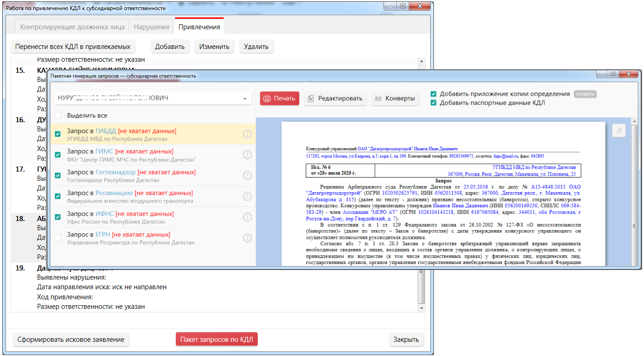This screenshot has height=356, width=644.
Task: Check the Выделить все checkbox
Action: click(x=58, y=115)
